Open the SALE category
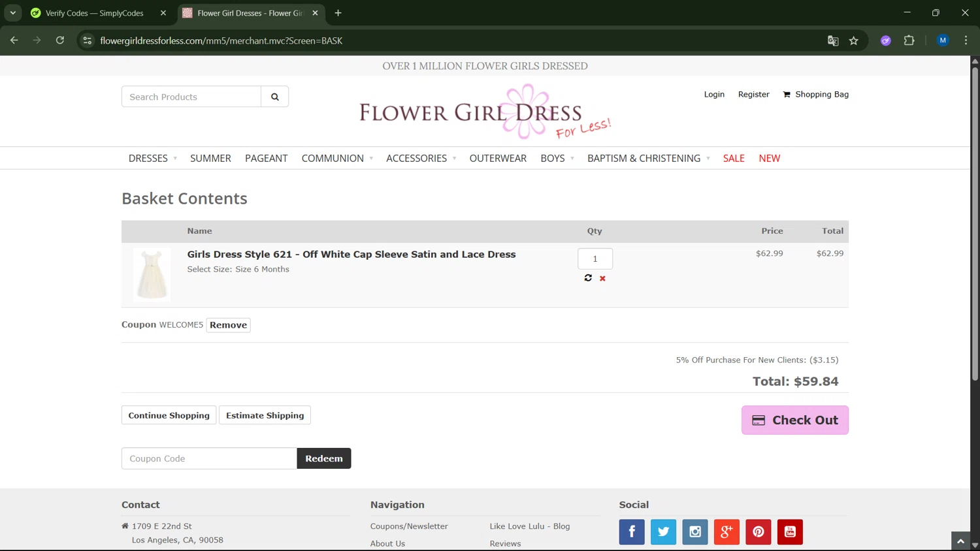Image resolution: width=980 pixels, height=551 pixels. [x=734, y=158]
